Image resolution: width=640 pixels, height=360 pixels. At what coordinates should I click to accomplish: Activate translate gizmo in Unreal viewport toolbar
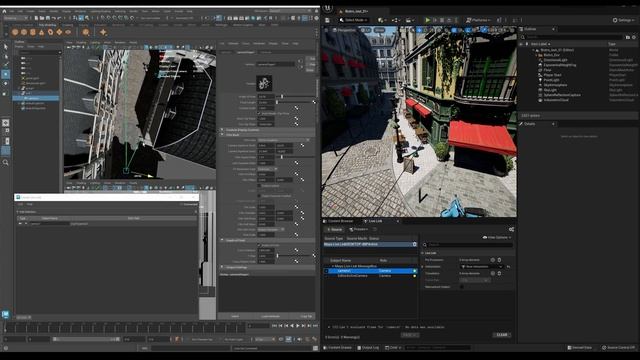420,30
